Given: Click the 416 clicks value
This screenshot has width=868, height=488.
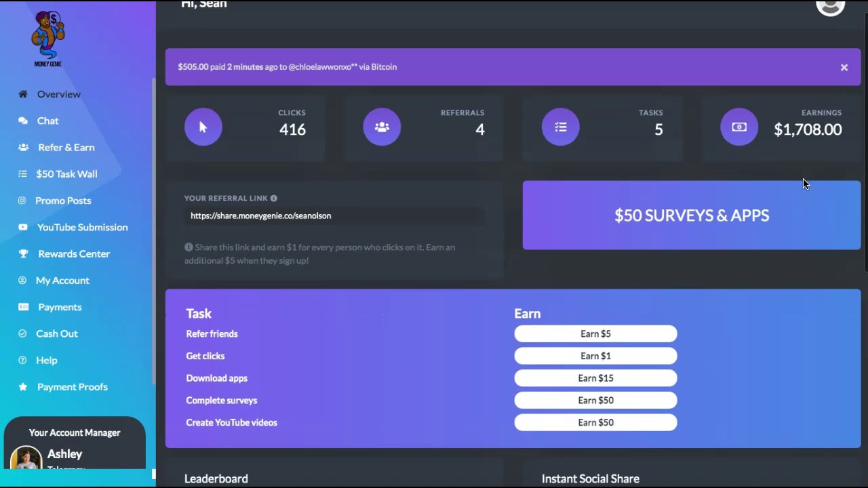Looking at the screenshot, I should point(293,129).
